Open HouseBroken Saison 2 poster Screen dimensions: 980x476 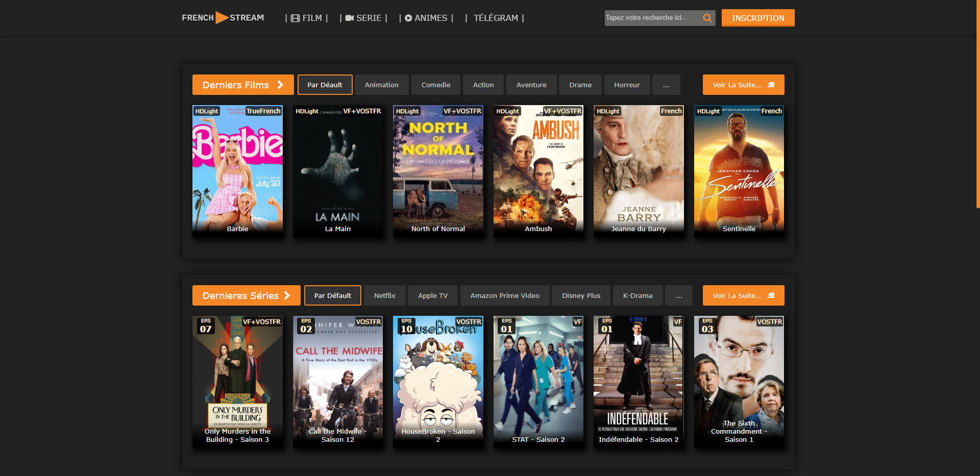tap(438, 382)
